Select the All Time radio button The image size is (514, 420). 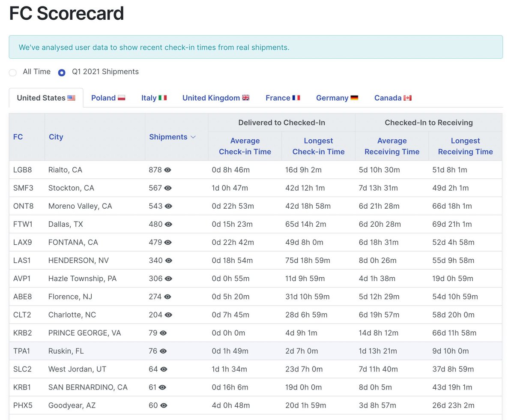[13, 72]
